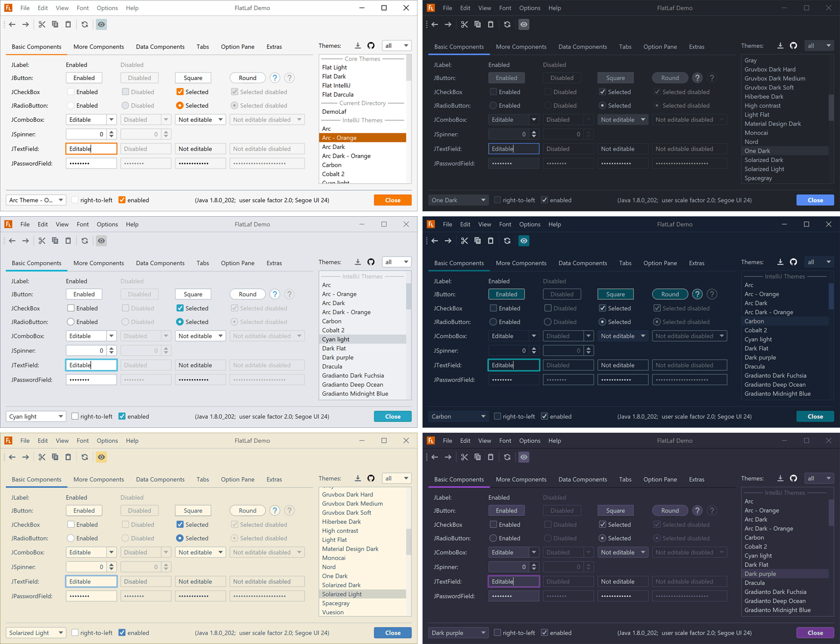Click the back navigation arrow icon

[x=12, y=24]
